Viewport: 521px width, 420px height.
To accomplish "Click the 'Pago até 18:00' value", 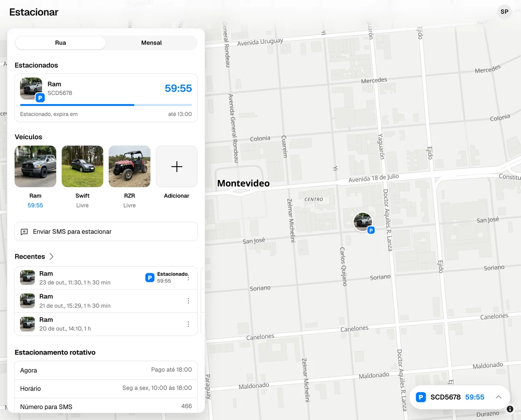I will coord(171,370).
